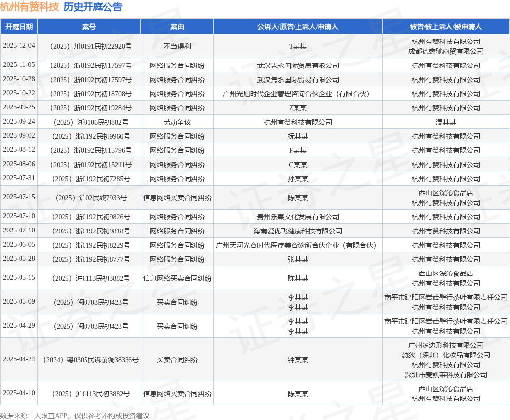Select case number 沪02民终7933号
Viewport: 510px width, 420px height.
pyautogui.click(x=91, y=198)
